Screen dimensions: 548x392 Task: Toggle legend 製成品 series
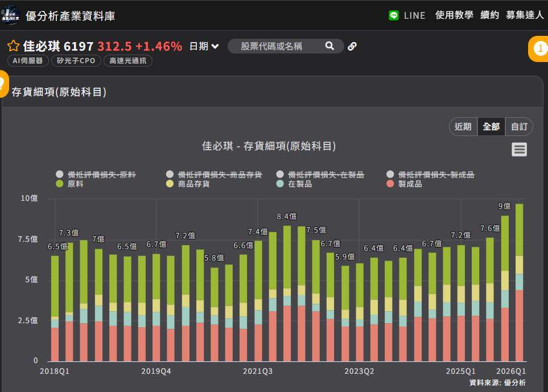pyautogui.click(x=405, y=184)
